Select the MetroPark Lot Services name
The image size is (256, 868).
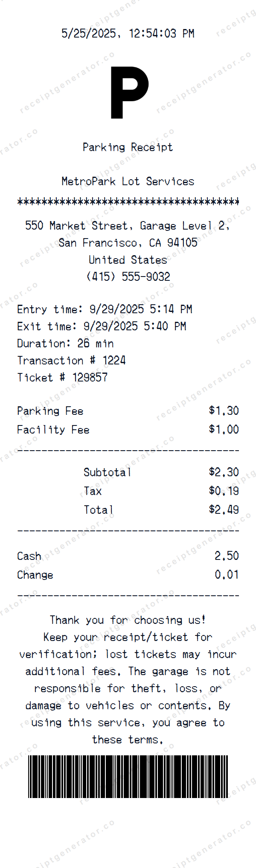[128, 181]
